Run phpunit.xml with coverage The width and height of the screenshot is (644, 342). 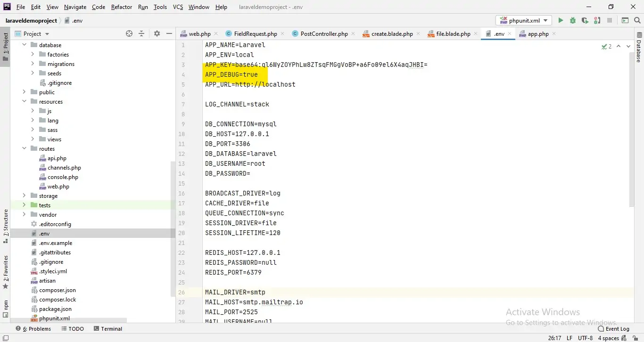click(x=585, y=20)
